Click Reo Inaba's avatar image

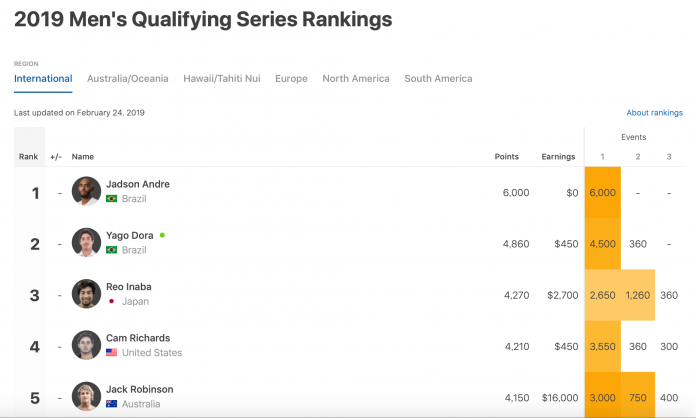click(x=86, y=294)
